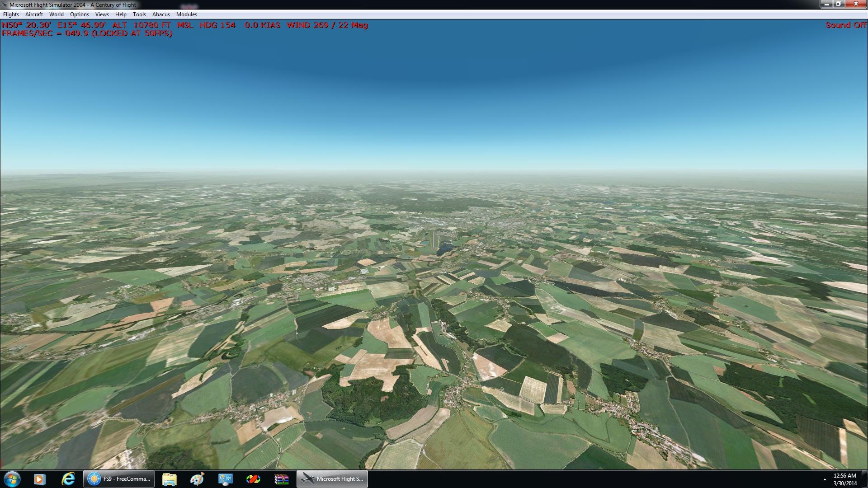Open the Help menu
This screenshot has height=488, width=868.
121,14
